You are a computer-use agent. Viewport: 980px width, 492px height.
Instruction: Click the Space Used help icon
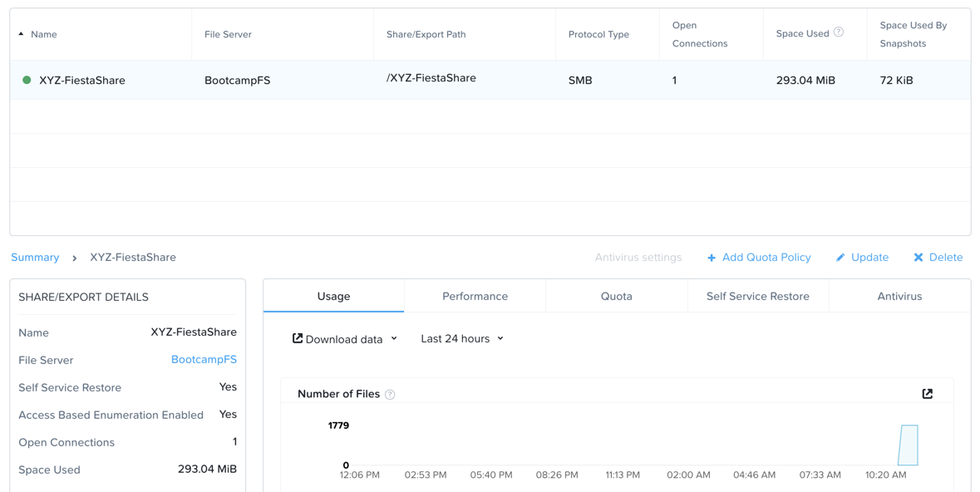839,32
